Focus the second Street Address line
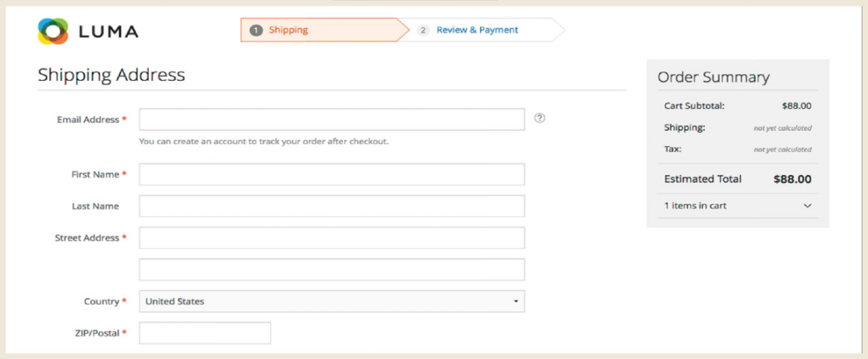This screenshot has height=359, width=868. tap(332, 269)
